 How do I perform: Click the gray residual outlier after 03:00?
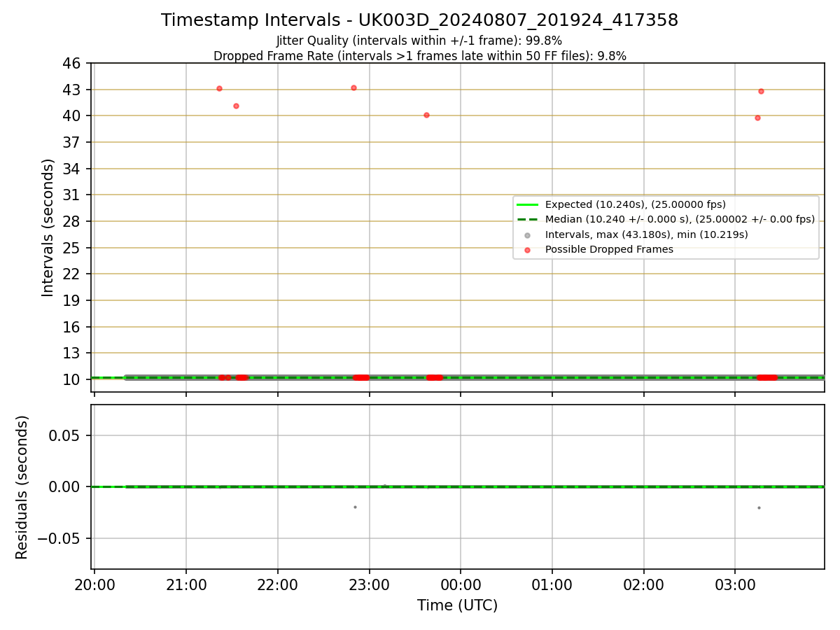759,507
